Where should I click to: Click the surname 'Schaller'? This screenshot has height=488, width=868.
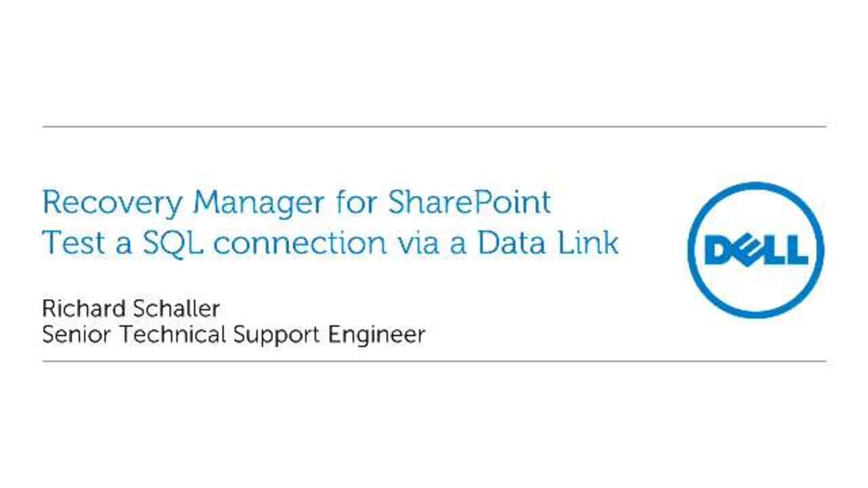pos(176,308)
